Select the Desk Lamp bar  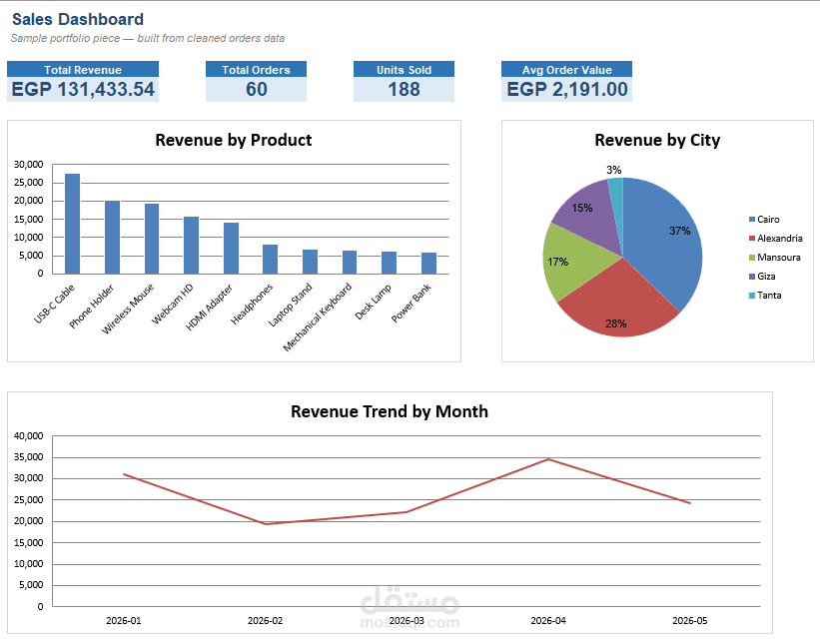389,263
